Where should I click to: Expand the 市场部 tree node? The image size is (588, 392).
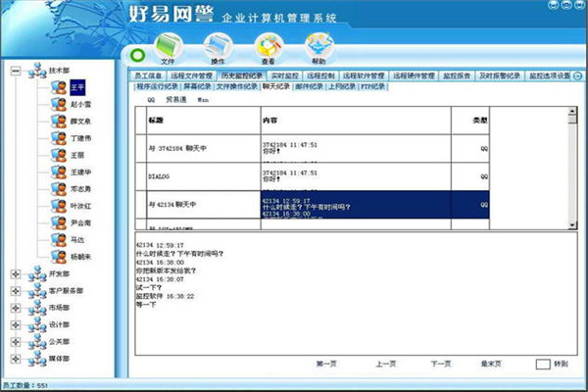tap(16, 308)
